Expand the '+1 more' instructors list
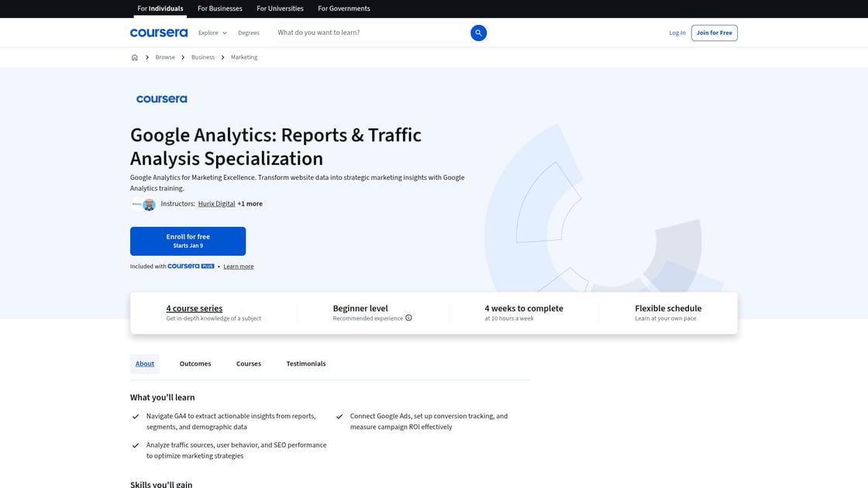Viewport: 868px width, 488px height. [250, 204]
